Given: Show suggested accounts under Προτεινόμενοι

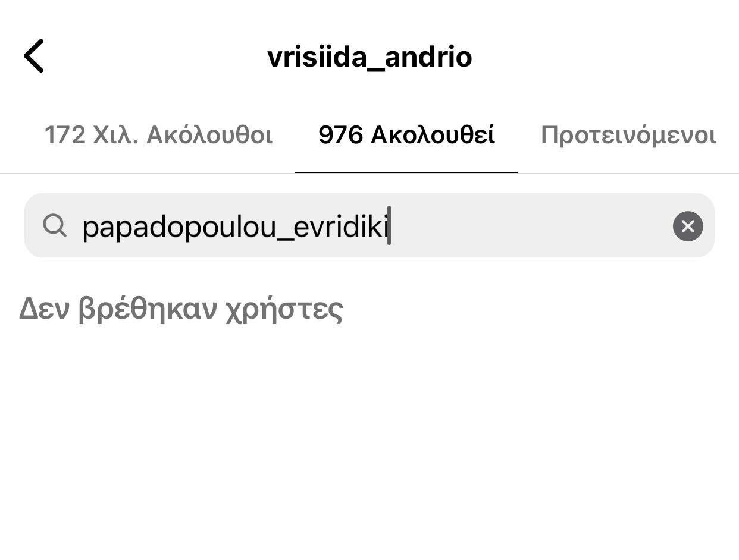Looking at the screenshot, I should pyautogui.click(x=628, y=135).
